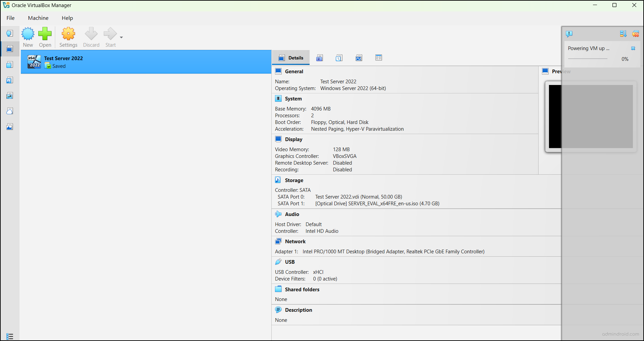Viewport: 644px width, 341px height.
Task: Open the Network manager sidebar tool
Action: (9, 95)
